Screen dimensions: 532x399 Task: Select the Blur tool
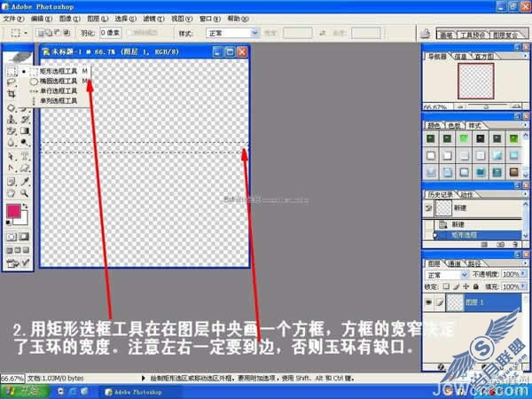point(12,143)
